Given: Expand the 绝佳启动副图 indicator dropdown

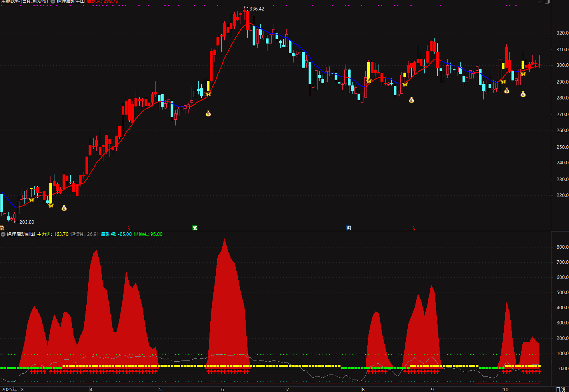Looking at the screenshot, I should click(3, 234).
